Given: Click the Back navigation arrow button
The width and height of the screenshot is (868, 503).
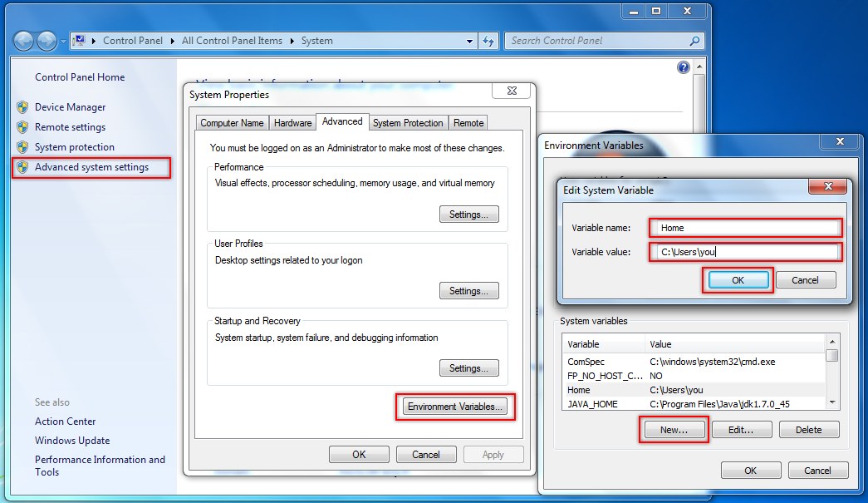Looking at the screenshot, I should point(24,41).
